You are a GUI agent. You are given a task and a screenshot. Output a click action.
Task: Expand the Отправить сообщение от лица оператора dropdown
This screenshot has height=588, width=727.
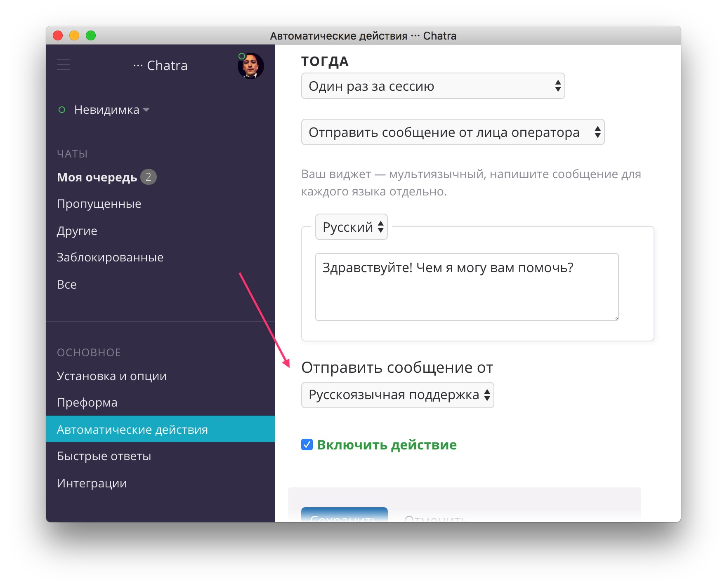453,132
